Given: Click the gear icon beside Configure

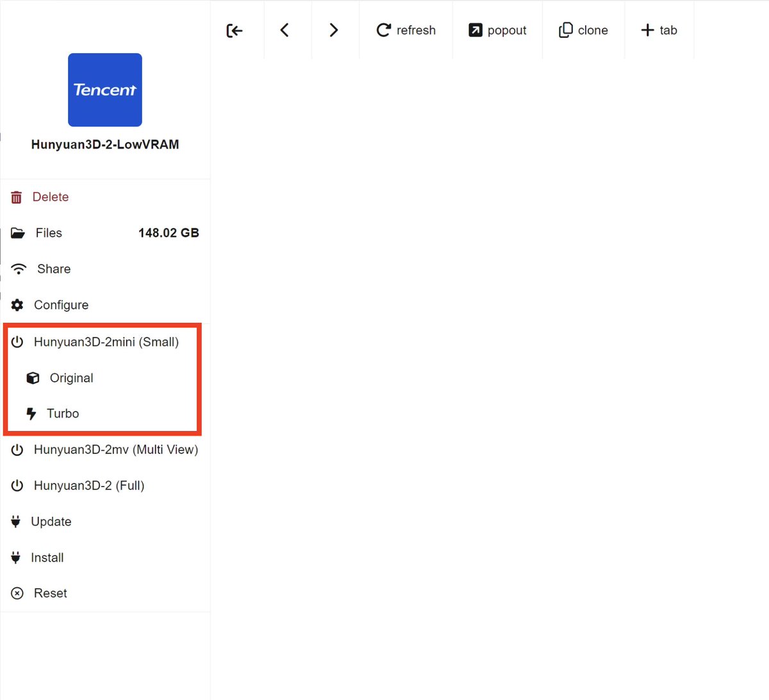Looking at the screenshot, I should [17, 305].
